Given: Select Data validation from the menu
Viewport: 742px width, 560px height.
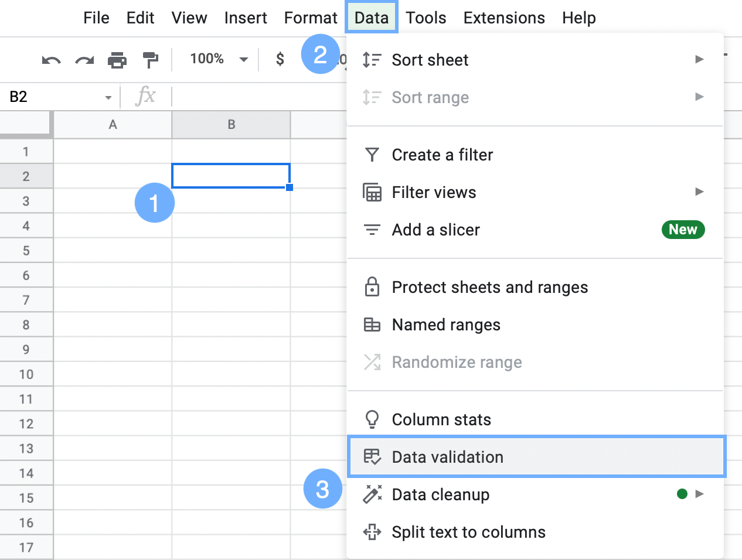Looking at the screenshot, I should click(447, 457).
